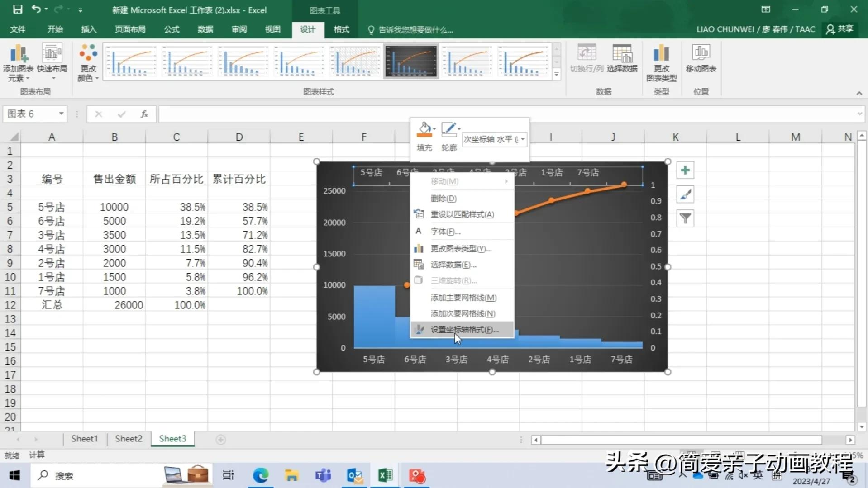Choose 选择数据 in context menu
The width and height of the screenshot is (868, 488).
pyautogui.click(x=462, y=265)
